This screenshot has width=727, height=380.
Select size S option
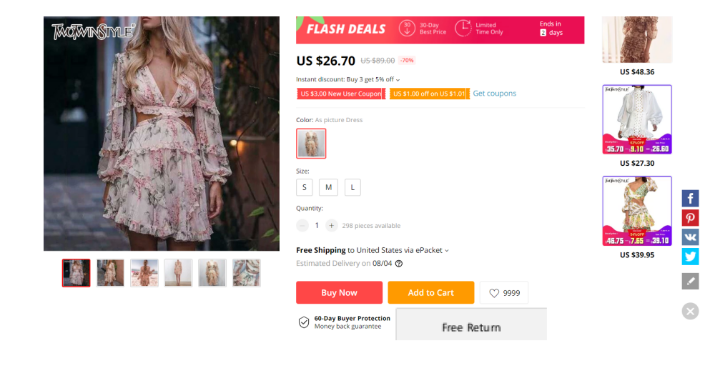(304, 187)
